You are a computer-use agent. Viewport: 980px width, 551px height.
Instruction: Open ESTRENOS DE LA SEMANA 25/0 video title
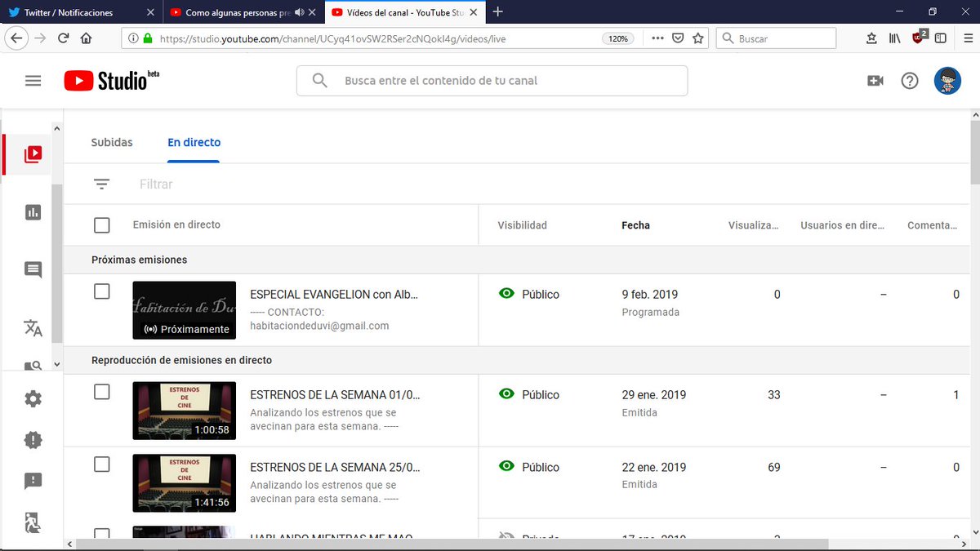coord(335,467)
